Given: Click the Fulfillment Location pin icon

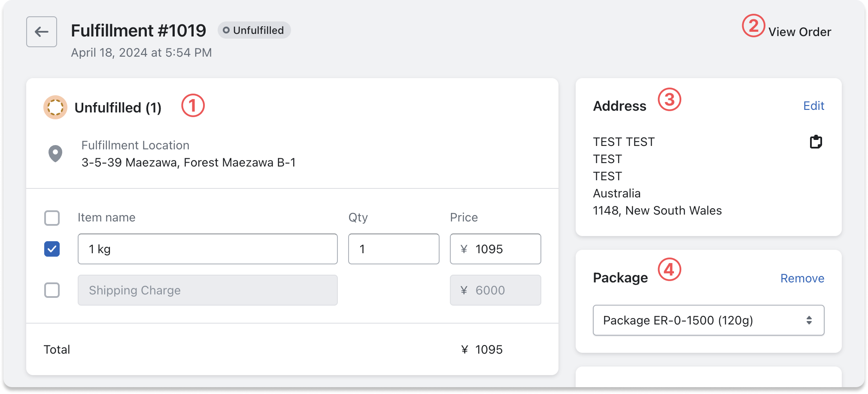Looking at the screenshot, I should point(55,154).
